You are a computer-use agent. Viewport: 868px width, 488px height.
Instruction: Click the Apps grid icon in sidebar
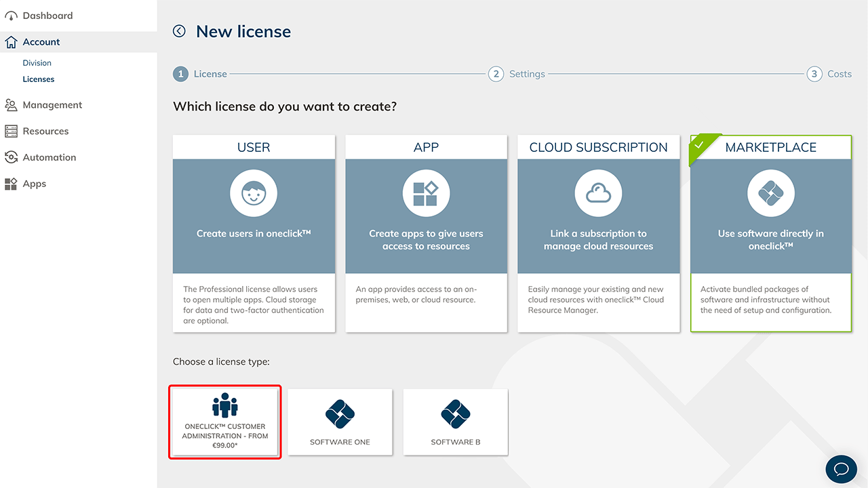click(x=11, y=184)
